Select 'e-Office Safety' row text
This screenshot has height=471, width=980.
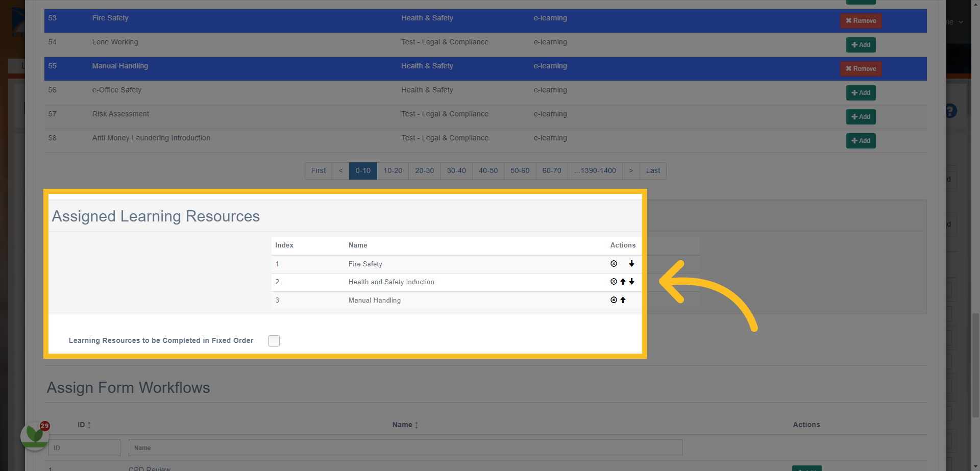point(117,90)
